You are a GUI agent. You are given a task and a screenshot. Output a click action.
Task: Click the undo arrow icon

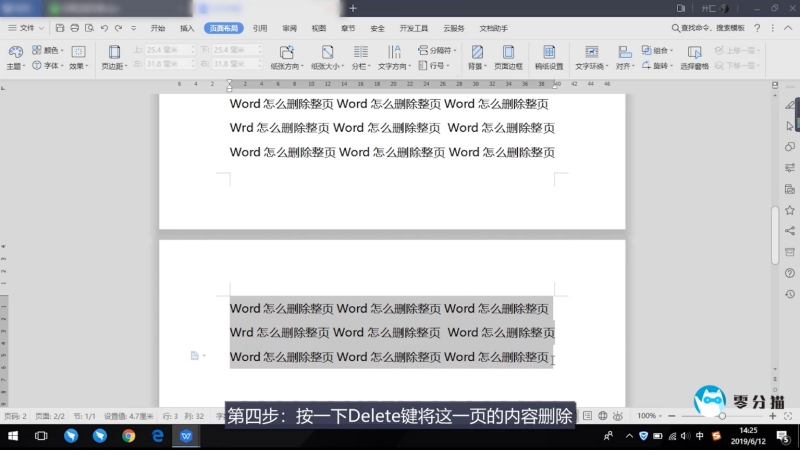[x=104, y=28]
